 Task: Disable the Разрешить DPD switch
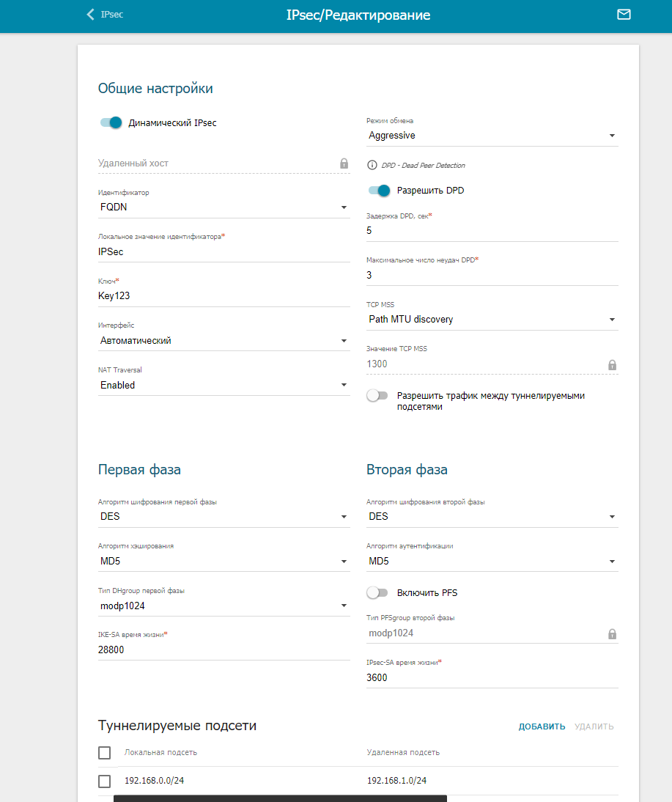[379, 191]
